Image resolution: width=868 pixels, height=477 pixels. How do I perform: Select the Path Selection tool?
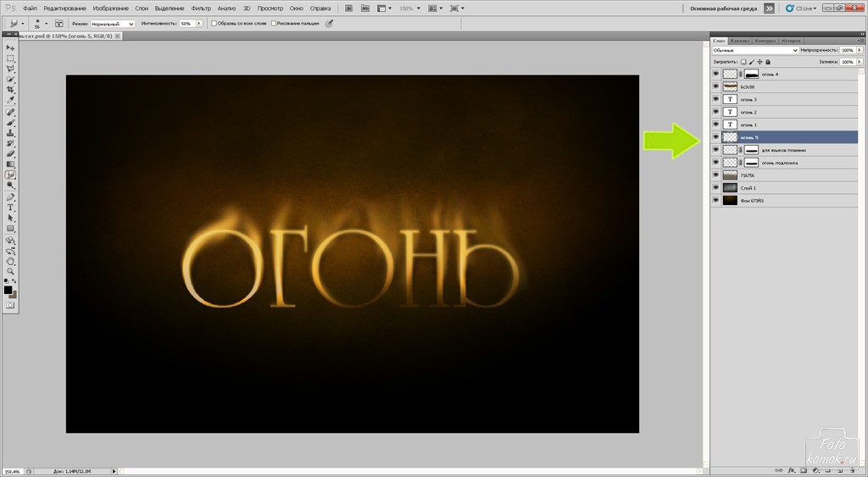coord(10,218)
